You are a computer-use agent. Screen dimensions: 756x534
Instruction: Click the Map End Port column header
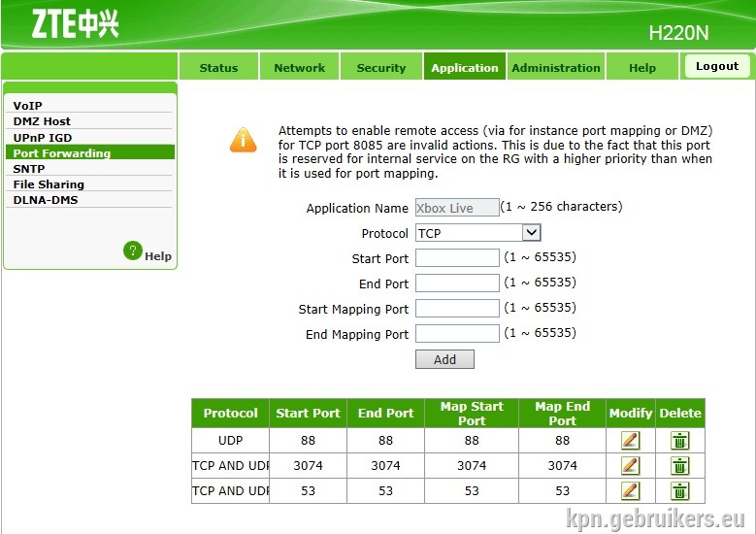coord(562,414)
